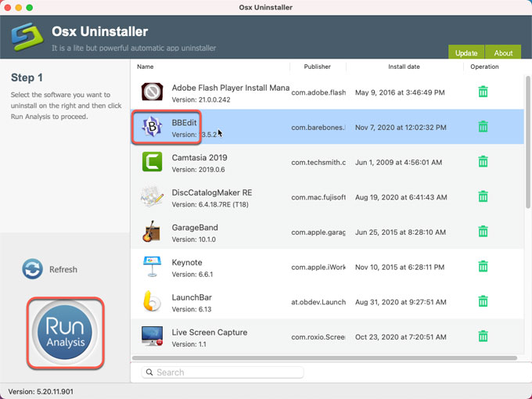Click the trash icon for Adobe Flash Player

pos(483,92)
